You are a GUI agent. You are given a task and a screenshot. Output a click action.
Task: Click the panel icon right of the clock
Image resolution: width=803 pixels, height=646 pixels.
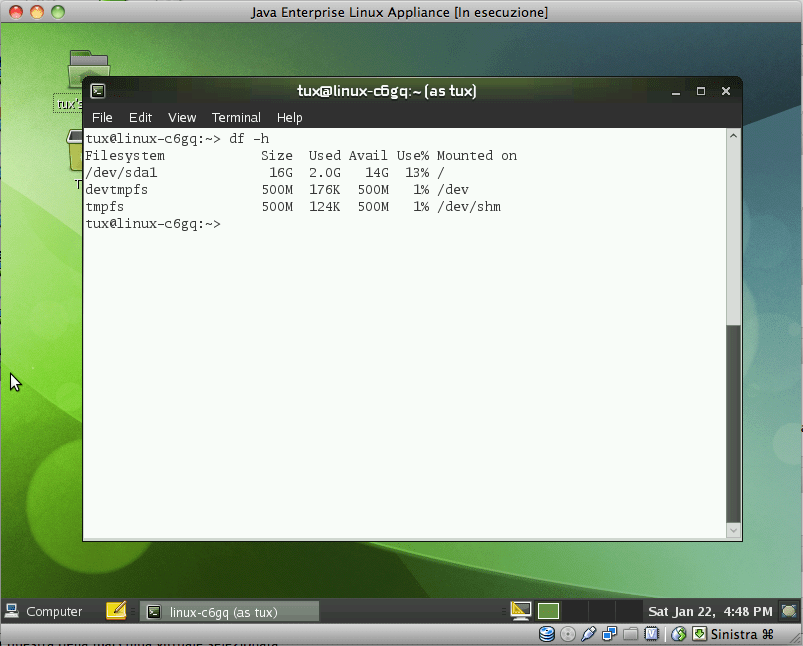click(789, 611)
